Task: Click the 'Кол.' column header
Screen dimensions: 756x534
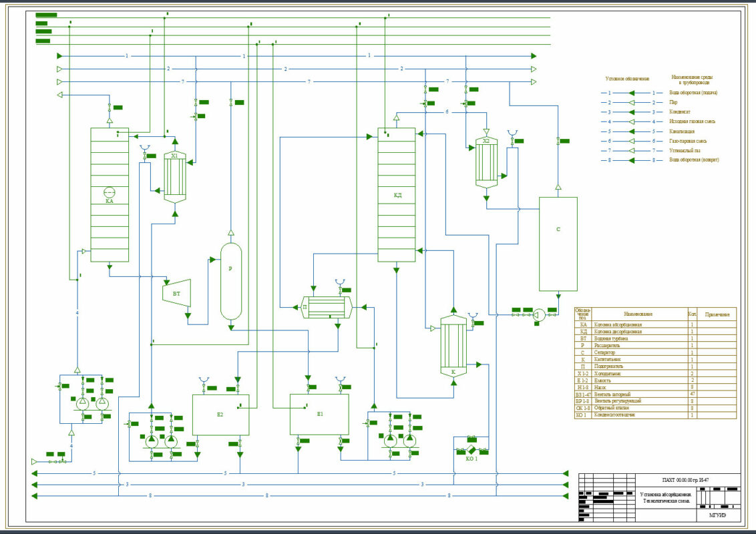Action: pos(693,314)
